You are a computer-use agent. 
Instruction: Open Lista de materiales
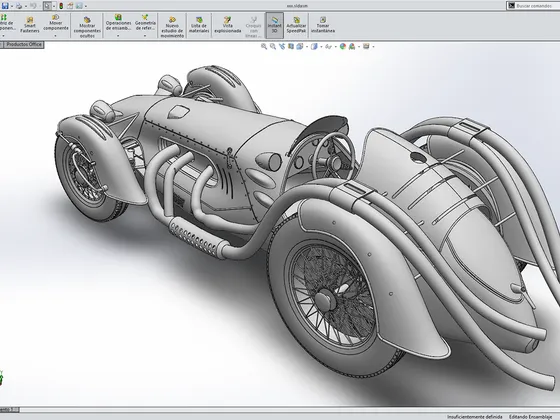point(199,25)
